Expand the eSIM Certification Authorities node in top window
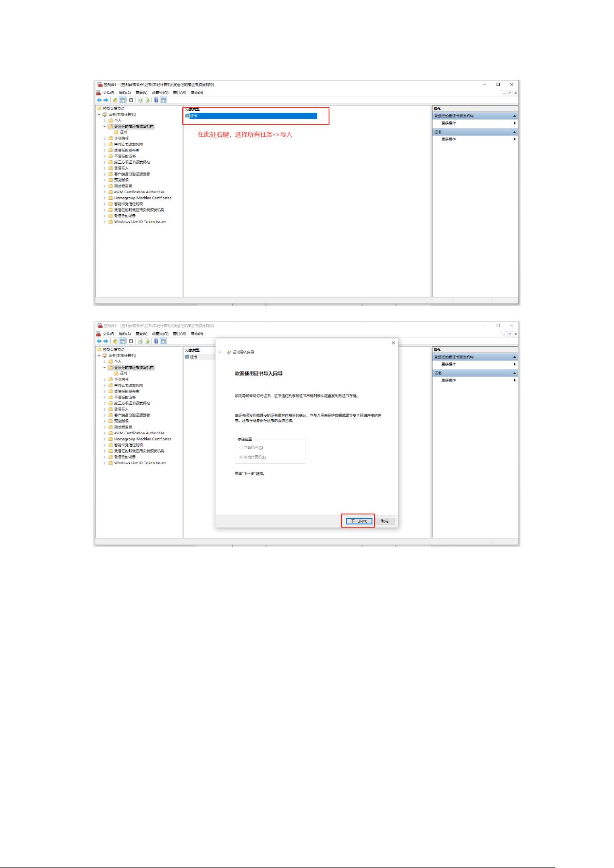The height and width of the screenshot is (868, 614). click(x=105, y=192)
